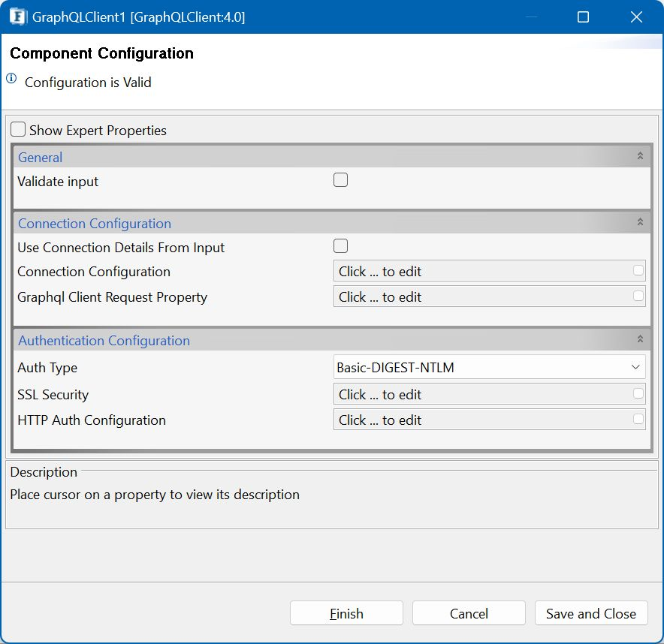Click the Use Connection Details From Input label
The width and height of the screenshot is (664, 644).
[x=121, y=248]
